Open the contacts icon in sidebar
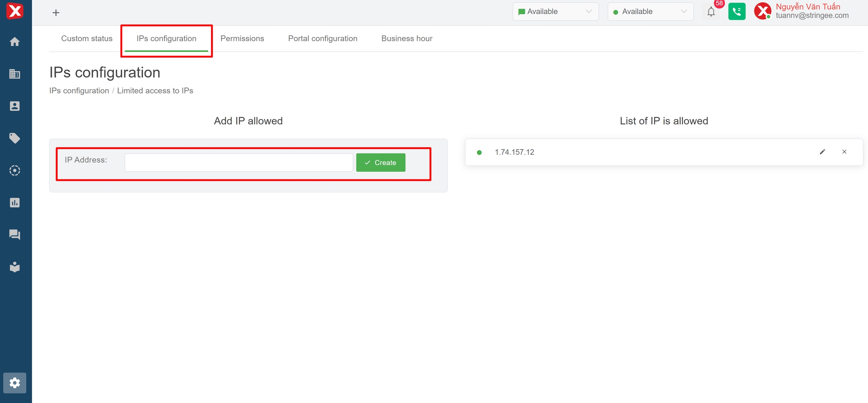Screen dimensions: 868x403 pos(15,106)
